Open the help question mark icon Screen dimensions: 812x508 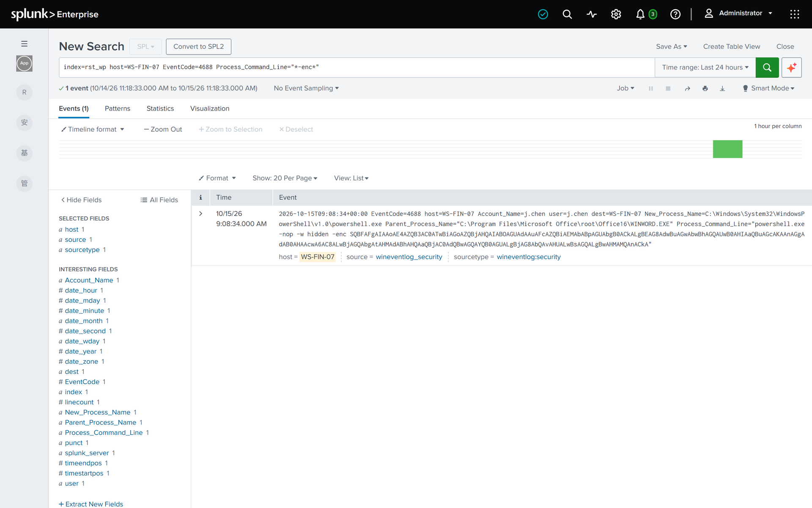(675, 14)
